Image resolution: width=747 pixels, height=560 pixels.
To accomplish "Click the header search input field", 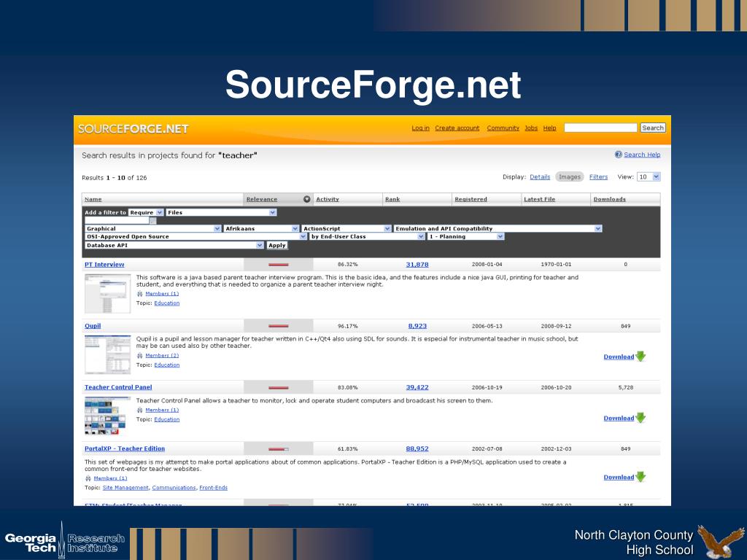I will point(600,128).
